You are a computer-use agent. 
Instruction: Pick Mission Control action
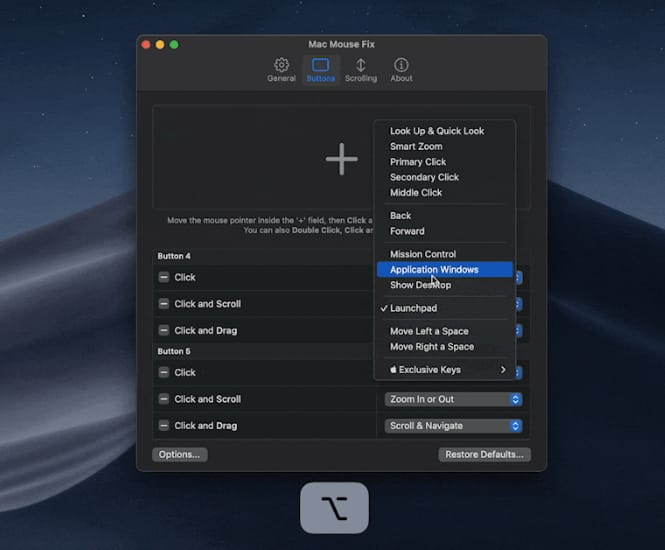(444, 254)
